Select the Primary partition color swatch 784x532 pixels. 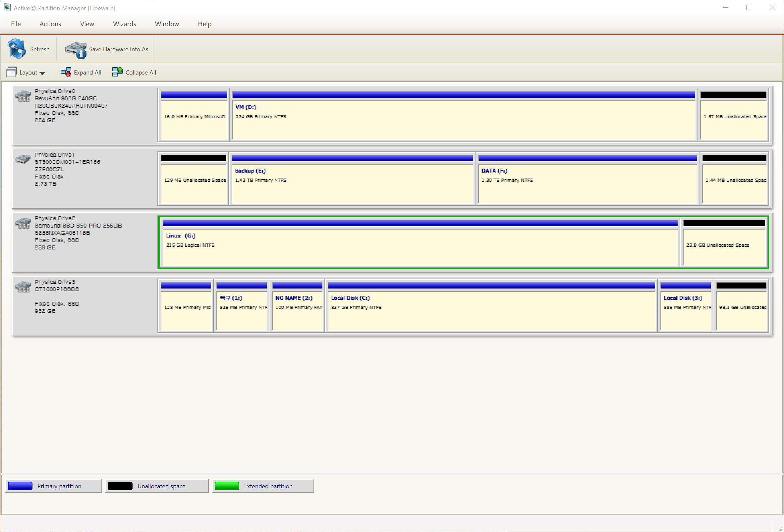pos(22,486)
